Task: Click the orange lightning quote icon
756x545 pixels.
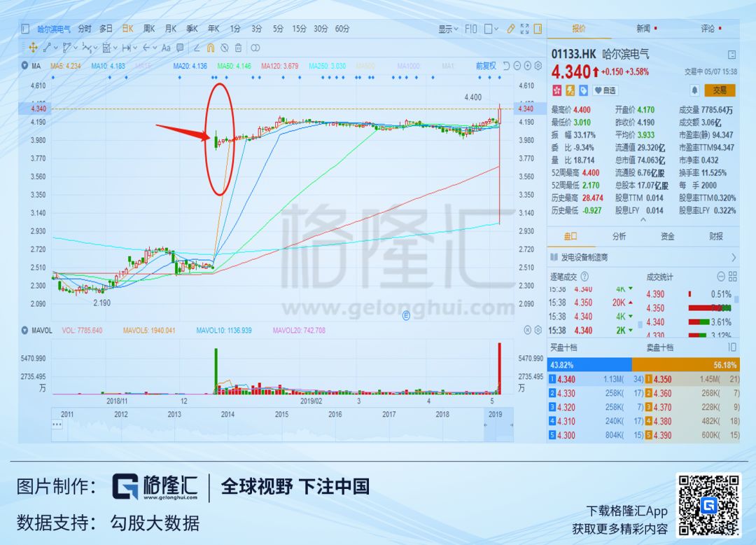Action: click(570, 90)
